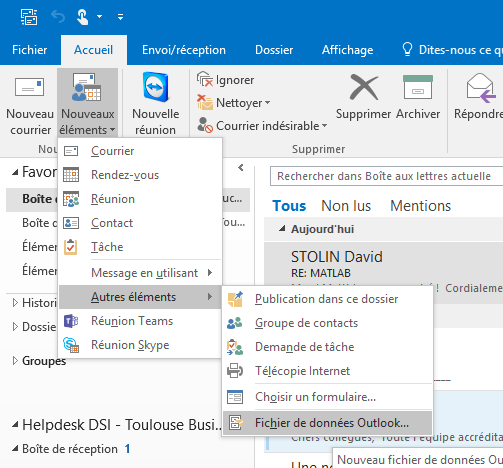Click the Choisir un formulaire form icon
Image resolution: width=503 pixels, height=468 pixels.
click(x=235, y=397)
